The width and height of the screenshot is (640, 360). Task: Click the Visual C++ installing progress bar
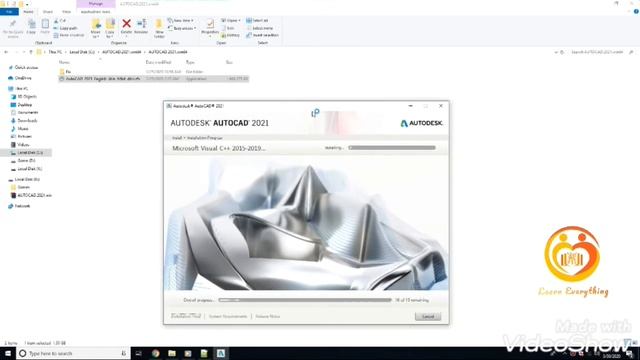click(392, 148)
